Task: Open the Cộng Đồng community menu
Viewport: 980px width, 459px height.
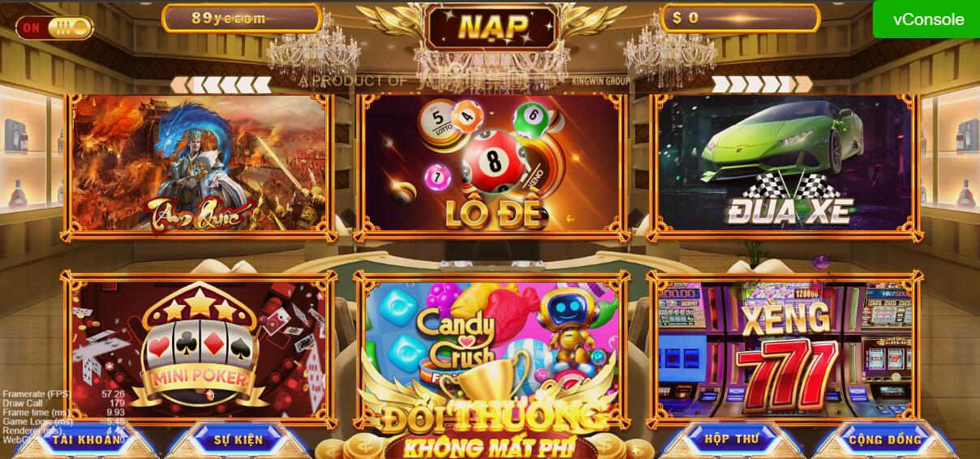Action: point(885,440)
